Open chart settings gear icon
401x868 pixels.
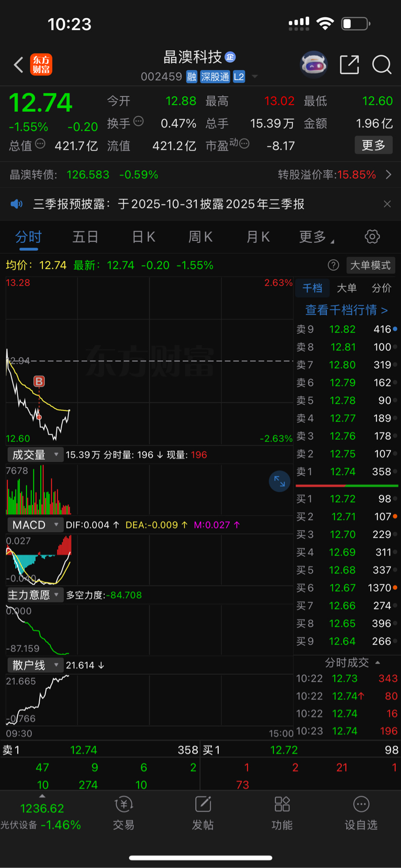pyautogui.click(x=372, y=237)
